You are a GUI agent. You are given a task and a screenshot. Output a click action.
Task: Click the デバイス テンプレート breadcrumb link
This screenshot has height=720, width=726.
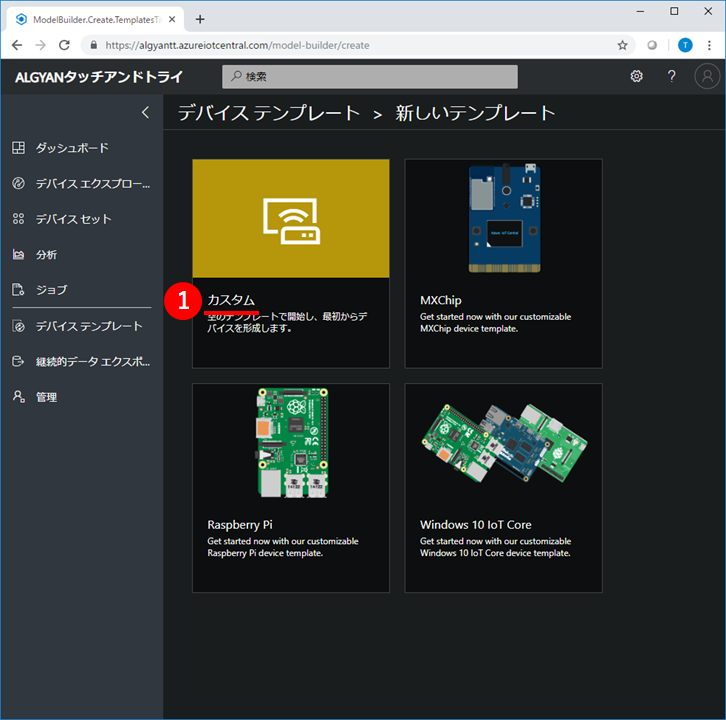point(269,113)
